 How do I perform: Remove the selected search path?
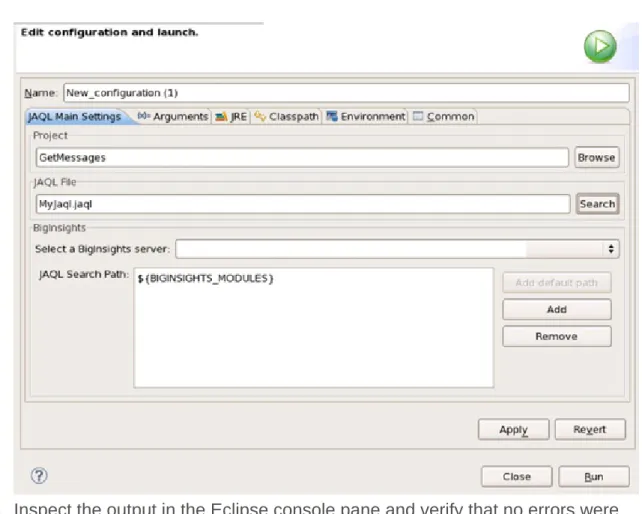(x=557, y=336)
